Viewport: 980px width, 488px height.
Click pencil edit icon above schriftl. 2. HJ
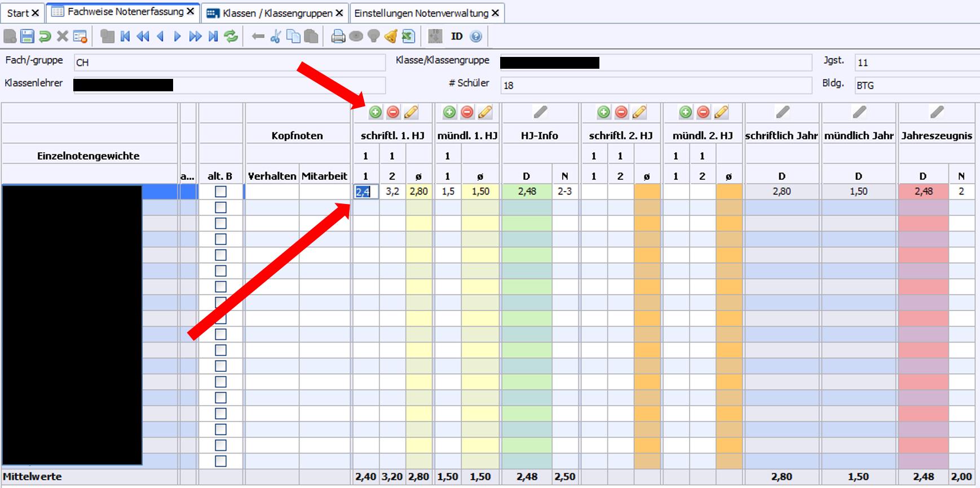[639, 112]
